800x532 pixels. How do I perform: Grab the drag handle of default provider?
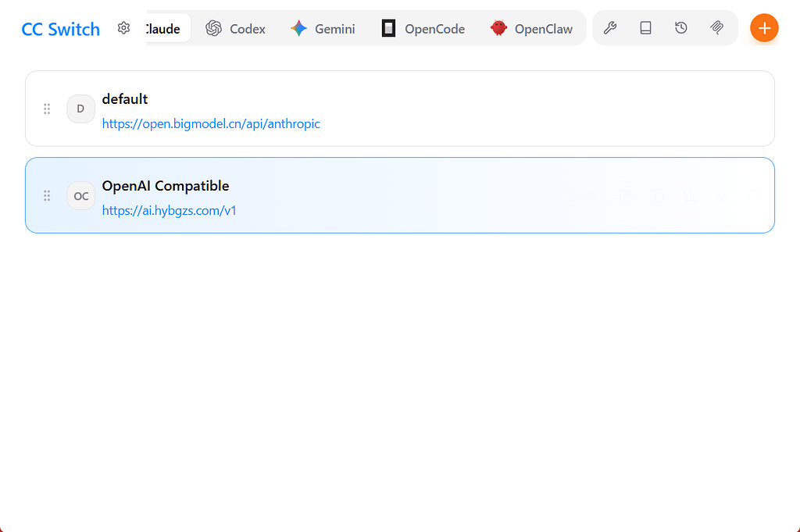point(47,109)
